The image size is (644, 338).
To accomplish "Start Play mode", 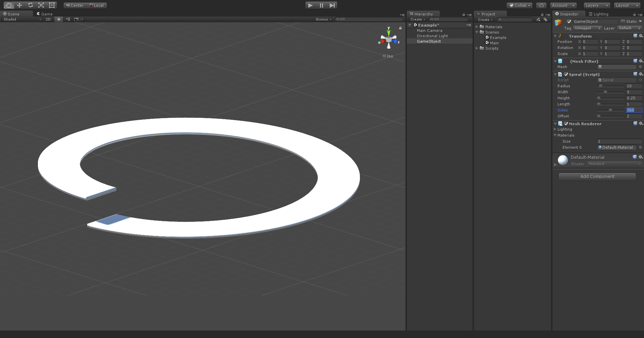I will coord(311,5).
